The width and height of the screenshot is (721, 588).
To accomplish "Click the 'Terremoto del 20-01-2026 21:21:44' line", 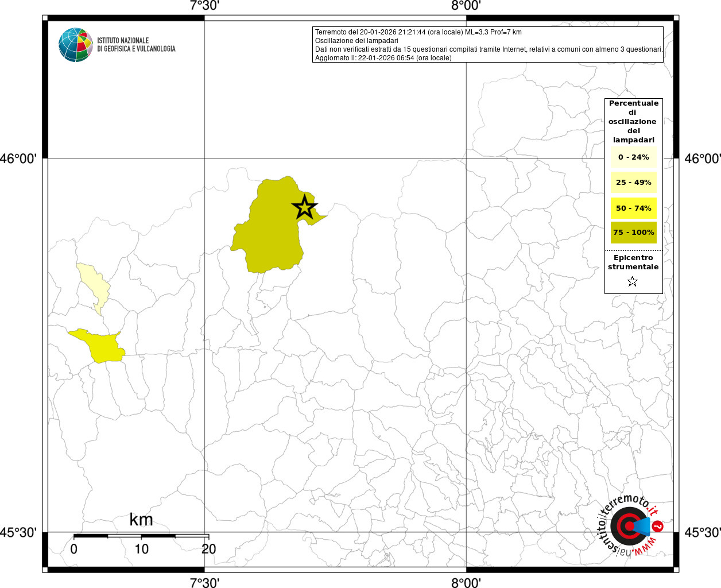I will 418,32.
